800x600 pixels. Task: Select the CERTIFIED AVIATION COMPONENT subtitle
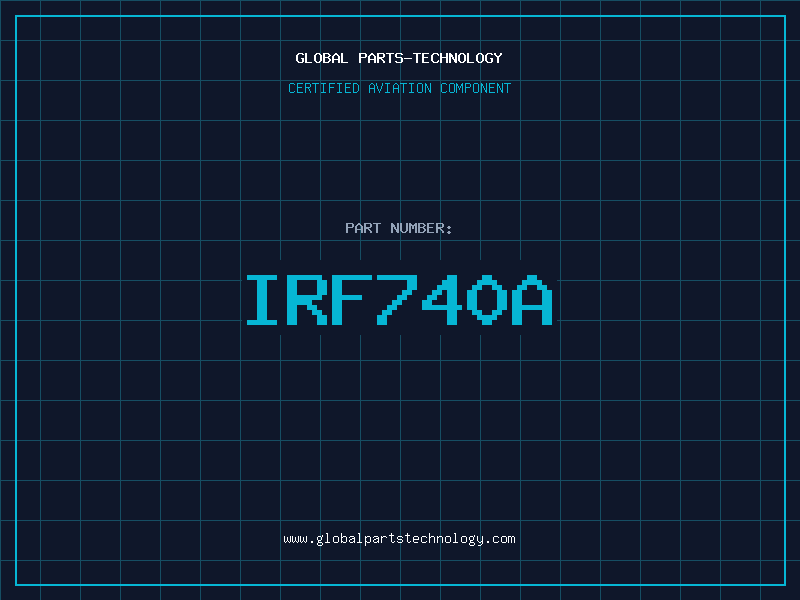coord(399,88)
